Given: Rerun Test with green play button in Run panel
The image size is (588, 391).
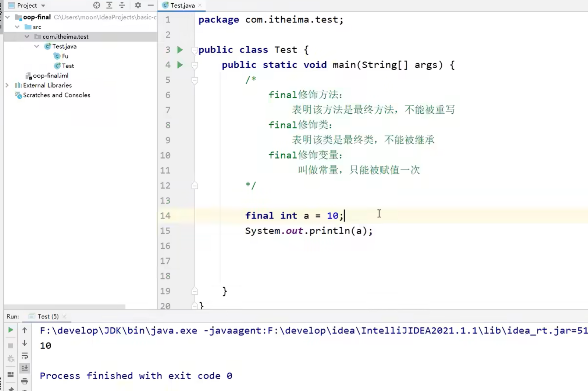Looking at the screenshot, I should (11, 330).
